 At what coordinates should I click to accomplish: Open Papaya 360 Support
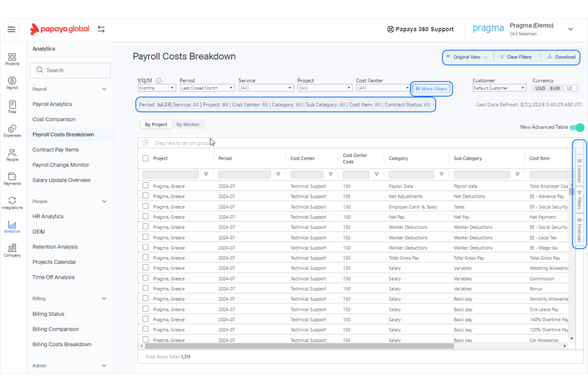point(420,29)
